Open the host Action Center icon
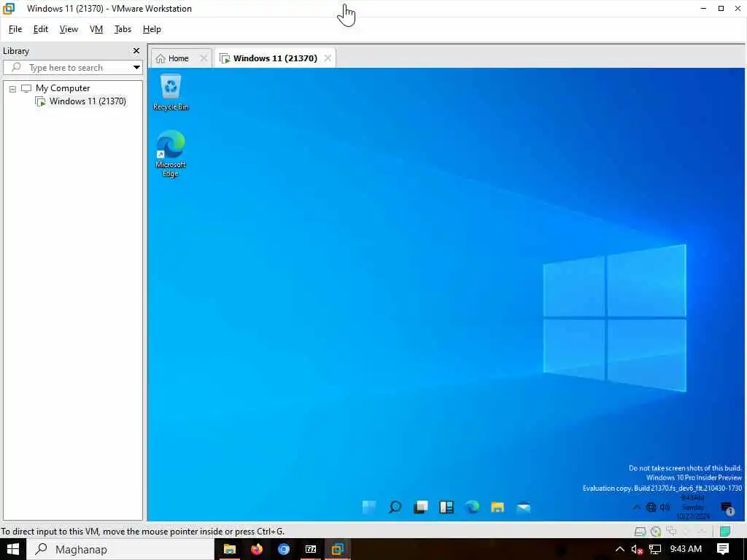This screenshot has height=560, width=747. pyautogui.click(x=723, y=549)
